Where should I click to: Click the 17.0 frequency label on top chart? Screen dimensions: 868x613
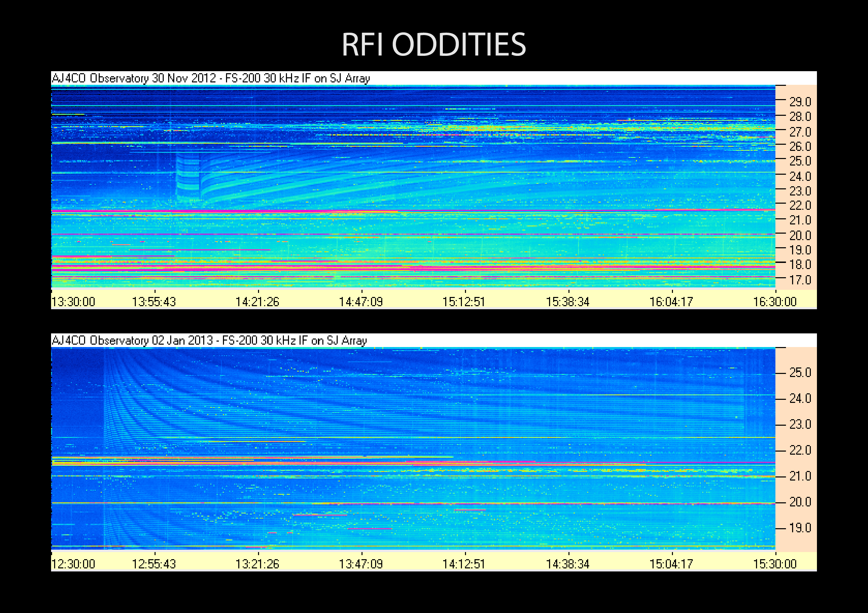800,280
